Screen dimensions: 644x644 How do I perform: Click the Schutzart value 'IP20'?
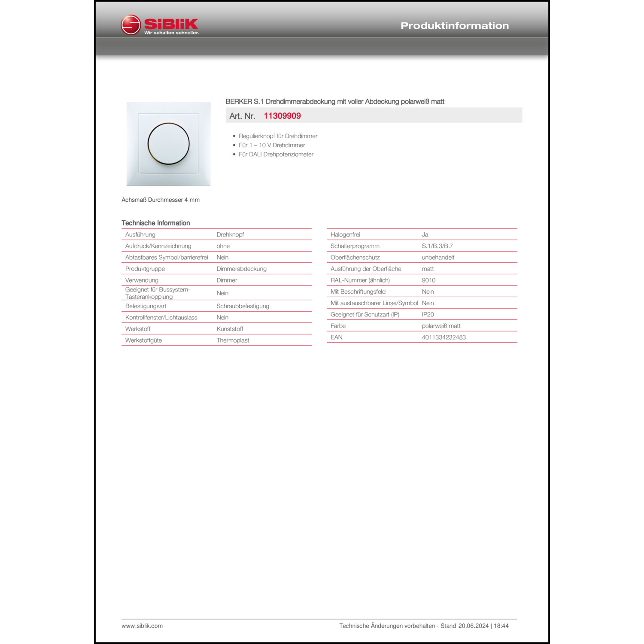428,314
